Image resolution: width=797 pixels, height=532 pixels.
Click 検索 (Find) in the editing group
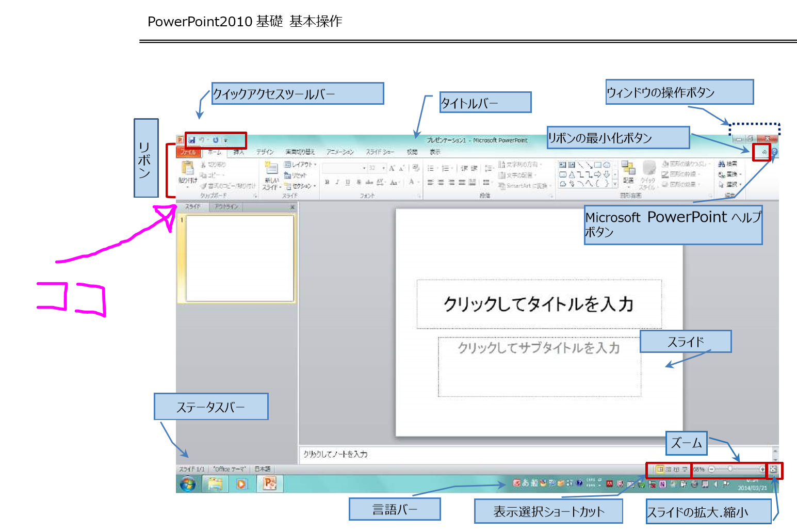728,164
